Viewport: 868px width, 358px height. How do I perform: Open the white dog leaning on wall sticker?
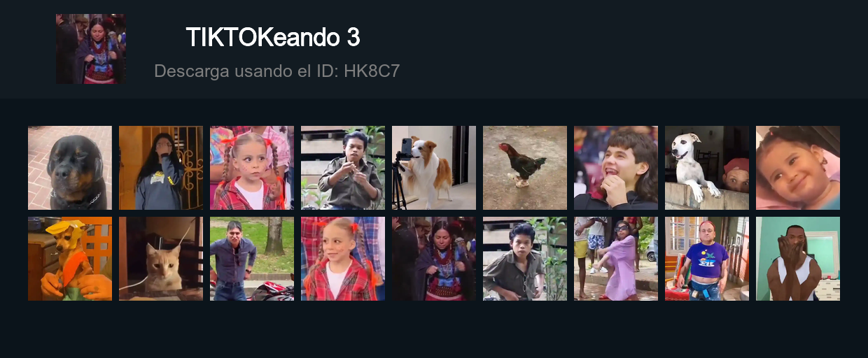[x=707, y=168]
